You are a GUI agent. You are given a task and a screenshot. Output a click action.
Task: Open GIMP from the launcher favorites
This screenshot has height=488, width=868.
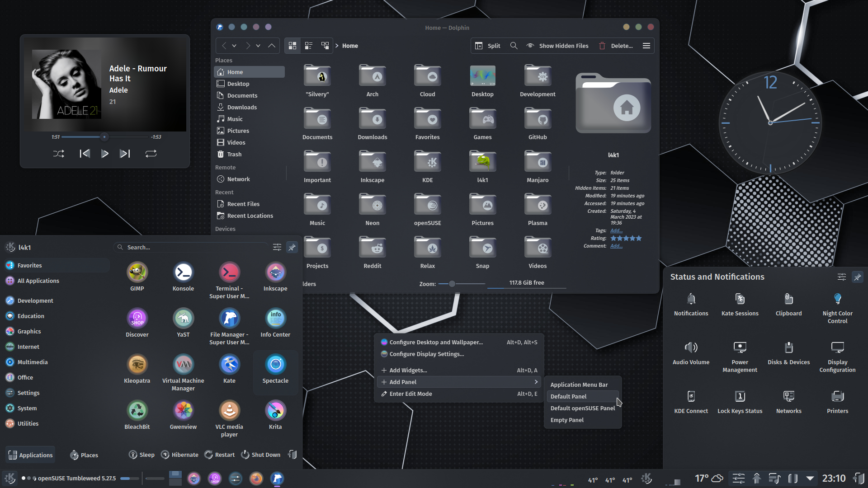point(137,277)
